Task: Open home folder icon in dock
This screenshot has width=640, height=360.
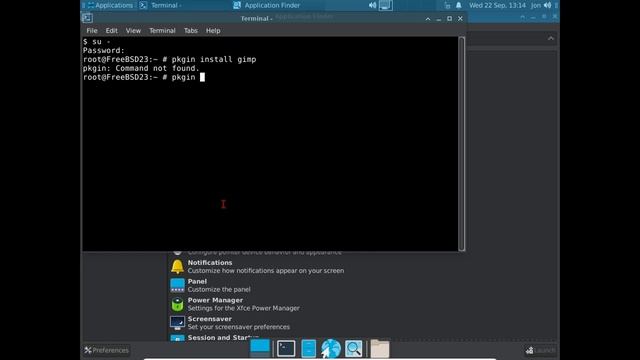Action: [x=380, y=349]
